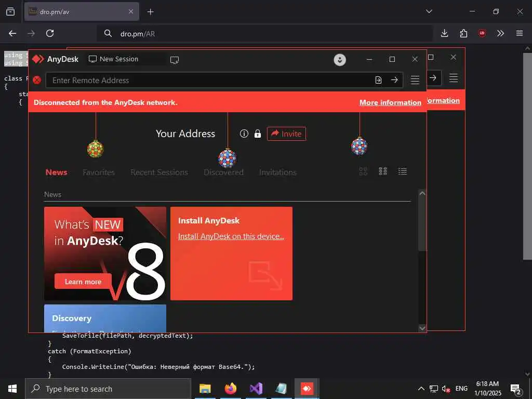This screenshot has height=399, width=532.
Task: Click Learn more on What's NEW card
Action: 83,282
